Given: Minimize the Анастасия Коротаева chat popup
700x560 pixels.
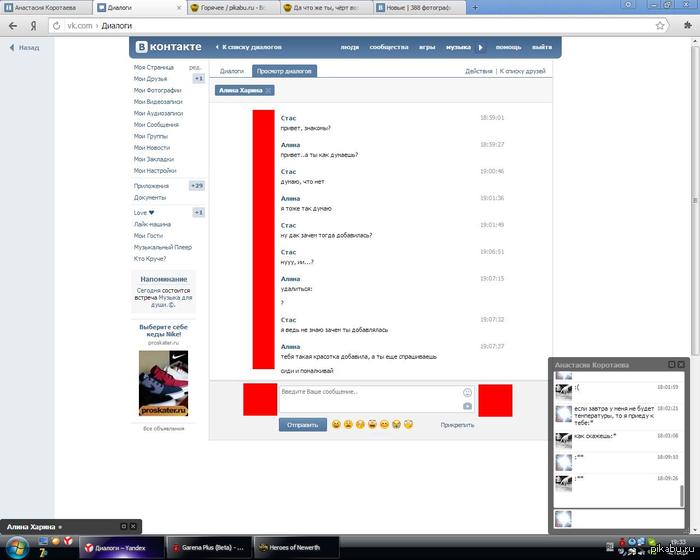Looking at the screenshot, I should (672, 365).
